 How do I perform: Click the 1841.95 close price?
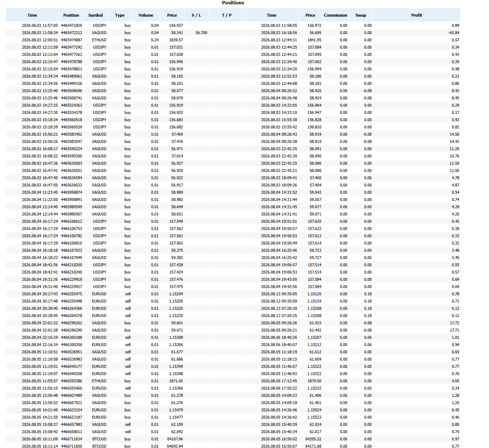pyautogui.click(x=315, y=40)
